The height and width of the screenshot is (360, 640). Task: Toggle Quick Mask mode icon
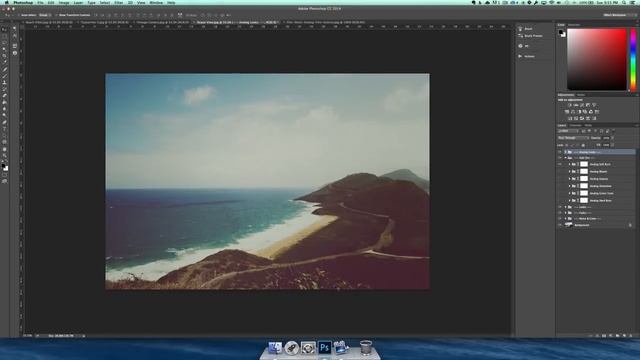point(4,175)
